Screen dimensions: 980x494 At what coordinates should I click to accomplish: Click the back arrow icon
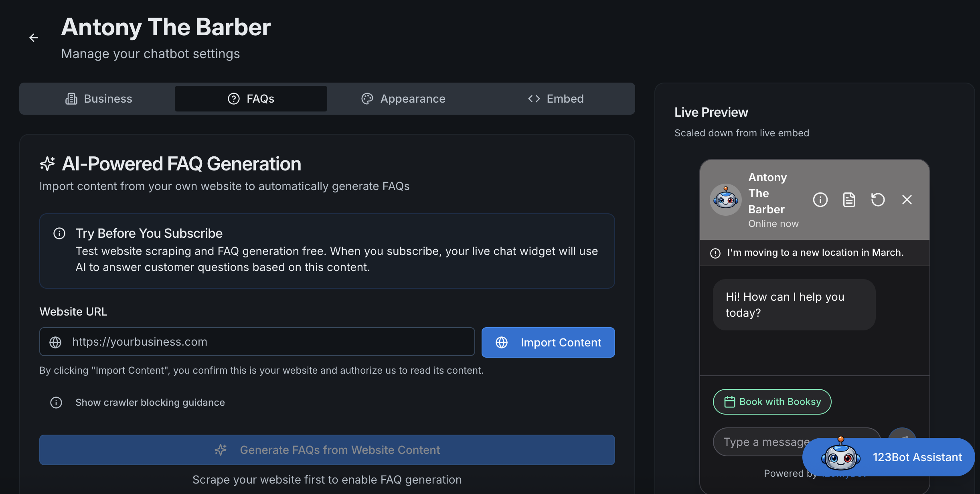34,38
